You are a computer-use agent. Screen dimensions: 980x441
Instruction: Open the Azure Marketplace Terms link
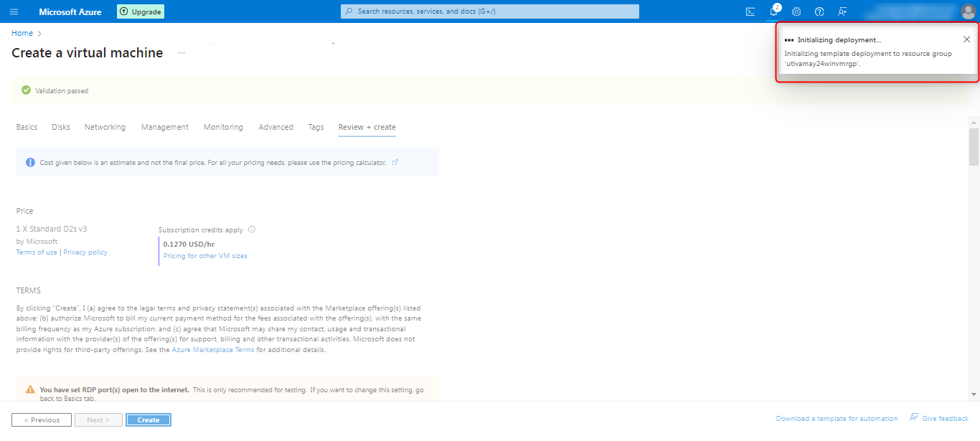pyautogui.click(x=213, y=350)
